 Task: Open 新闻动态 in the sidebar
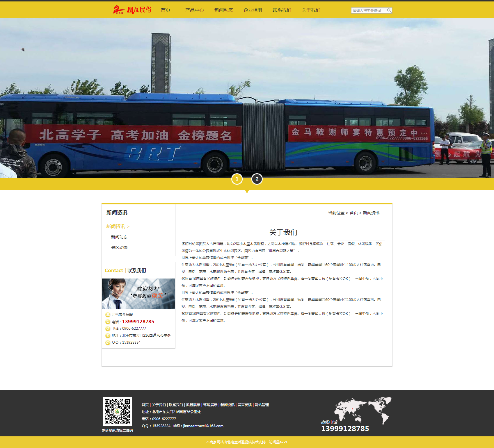[119, 237]
